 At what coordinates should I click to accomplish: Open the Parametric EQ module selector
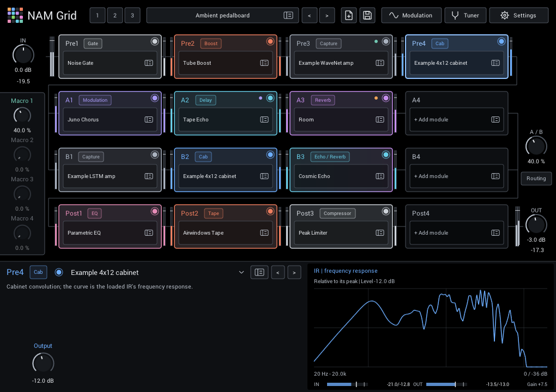pyautogui.click(x=110, y=233)
